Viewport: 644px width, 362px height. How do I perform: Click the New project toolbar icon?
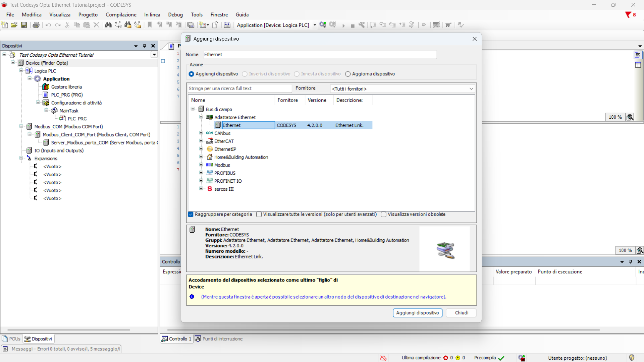(x=5, y=25)
